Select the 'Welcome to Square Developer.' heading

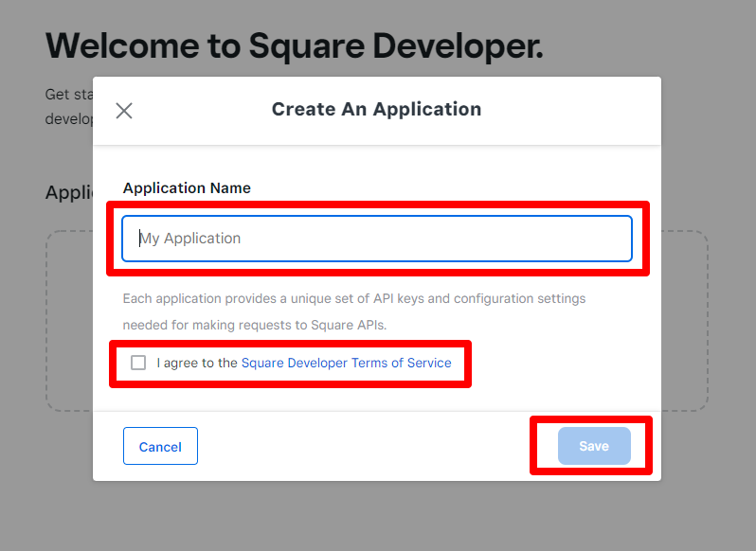[x=294, y=46]
